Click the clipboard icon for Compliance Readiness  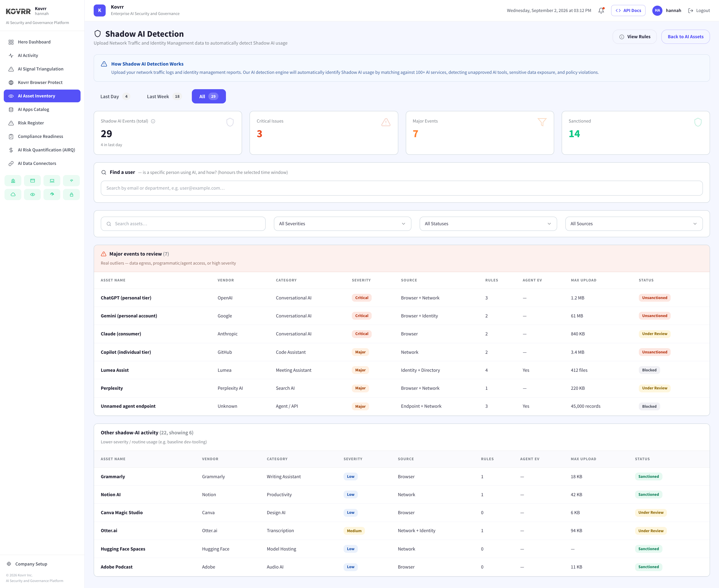[11, 136]
